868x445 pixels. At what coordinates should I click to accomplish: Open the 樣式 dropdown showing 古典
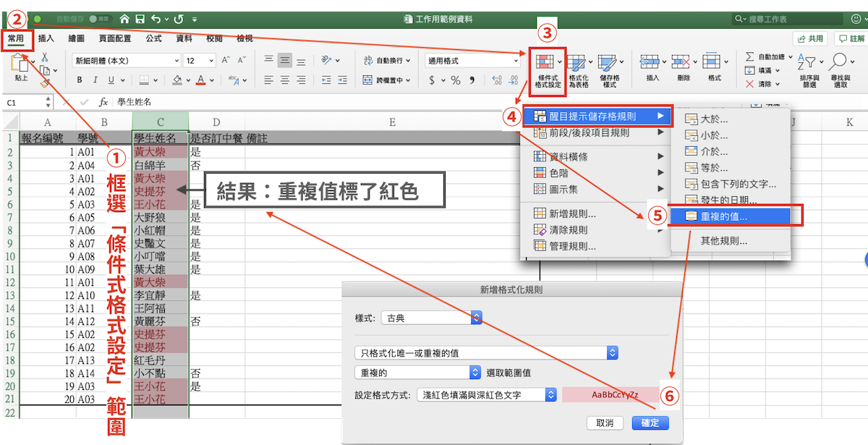click(x=431, y=317)
